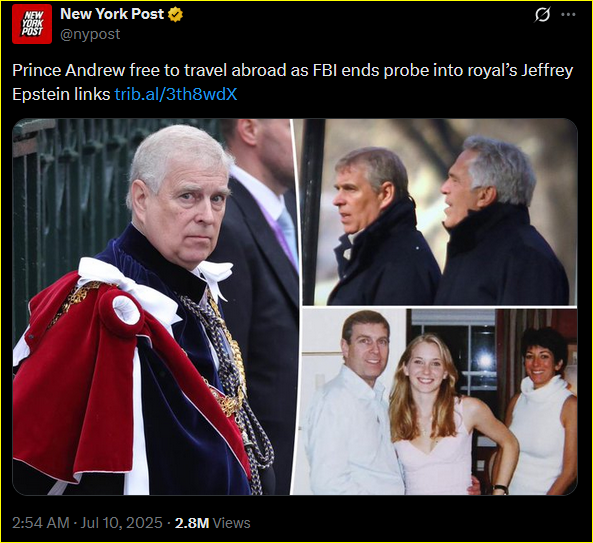The width and height of the screenshot is (593, 543).
Task: Click the Views label
Action: tap(231, 523)
